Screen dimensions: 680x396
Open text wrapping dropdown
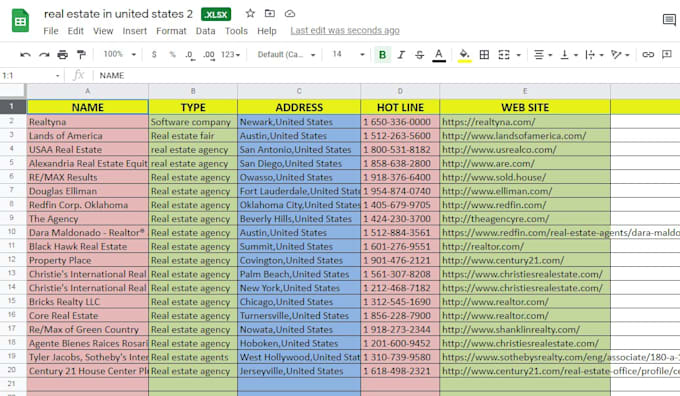coord(594,55)
